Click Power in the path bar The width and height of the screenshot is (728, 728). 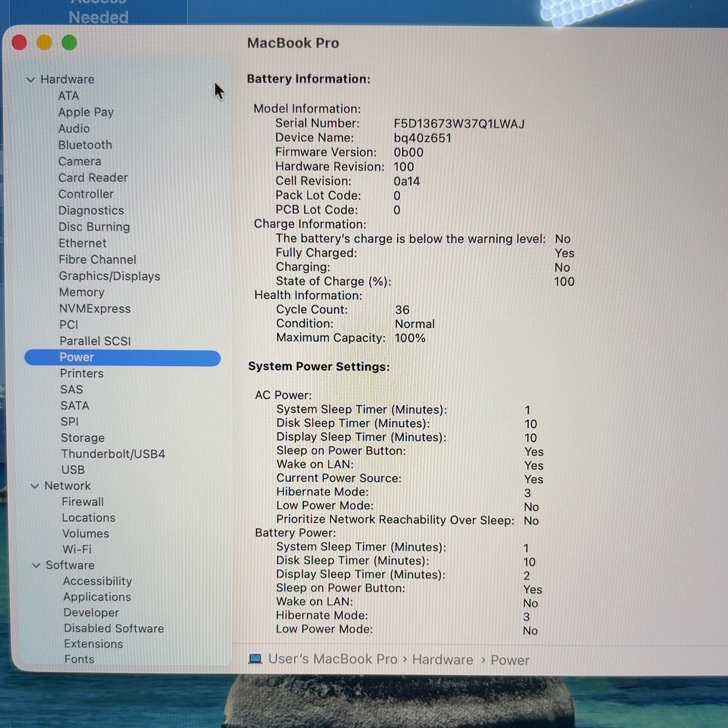pos(510,660)
